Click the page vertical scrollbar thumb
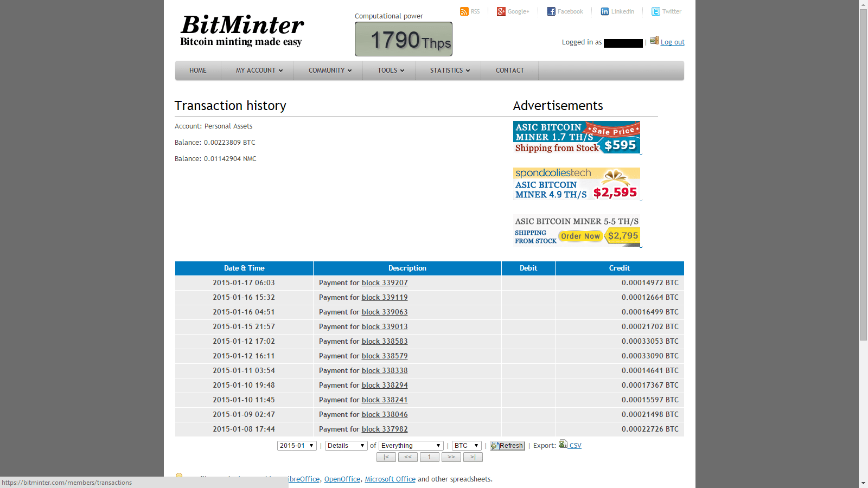 [863, 175]
